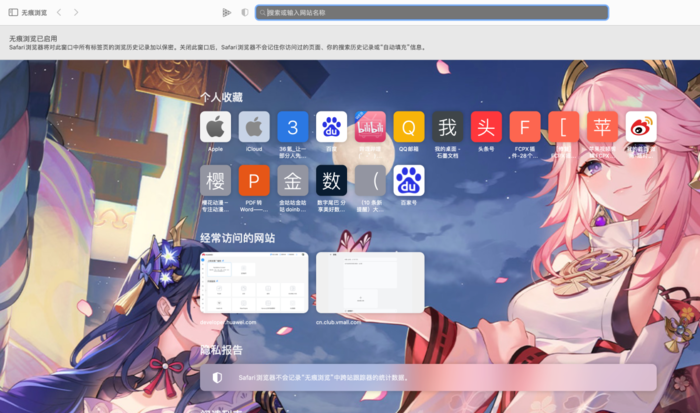The width and height of the screenshot is (700, 413).
Task: Open the privacy report shield in toolbar
Action: pos(245,13)
